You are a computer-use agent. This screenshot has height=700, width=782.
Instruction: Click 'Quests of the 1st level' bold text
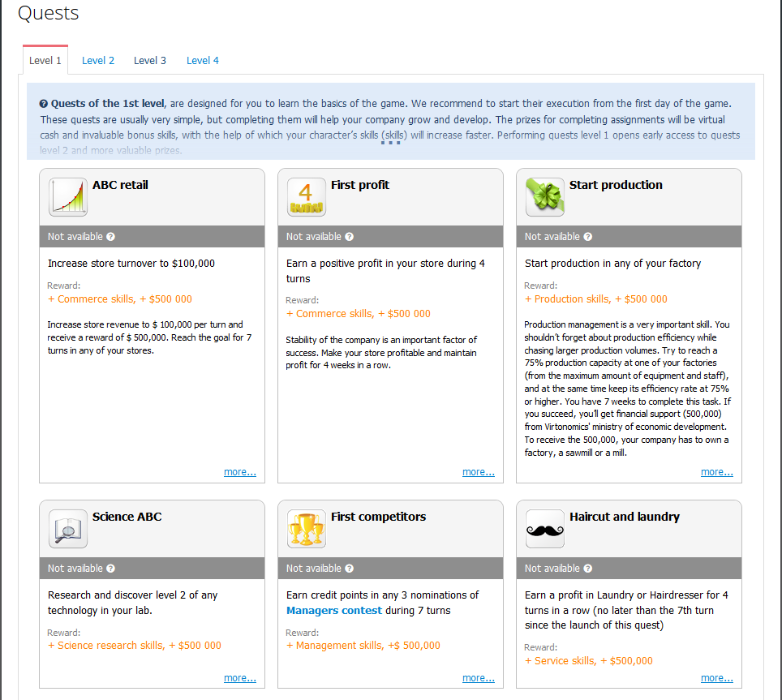coord(108,104)
